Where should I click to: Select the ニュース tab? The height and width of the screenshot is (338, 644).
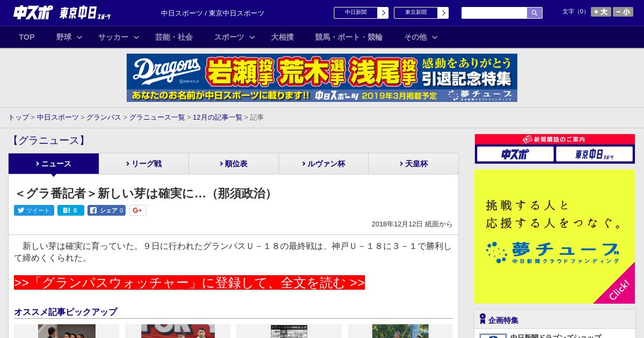coord(54,164)
